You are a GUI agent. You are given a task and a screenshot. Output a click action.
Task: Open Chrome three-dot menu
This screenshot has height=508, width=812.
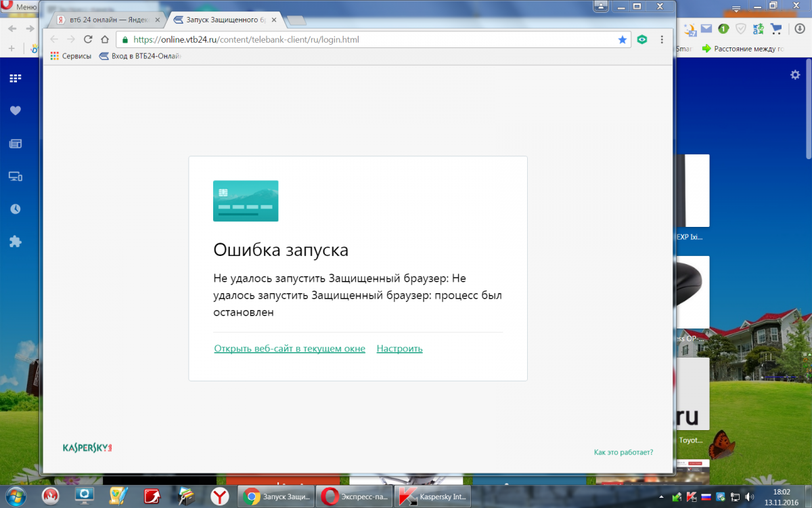click(x=662, y=39)
